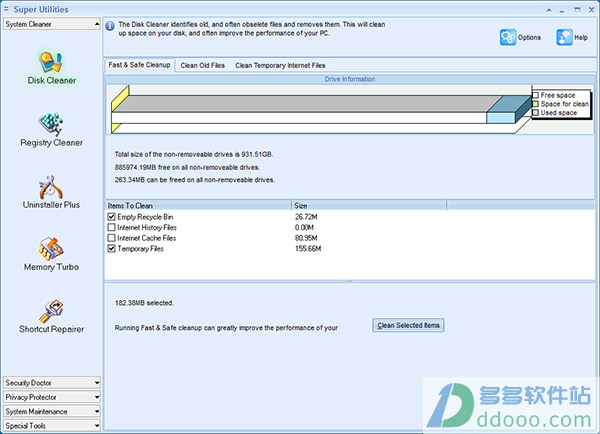600x434 pixels.
Task: Switch to Fast & Safe Cleanup tab
Action: coord(139,65)
